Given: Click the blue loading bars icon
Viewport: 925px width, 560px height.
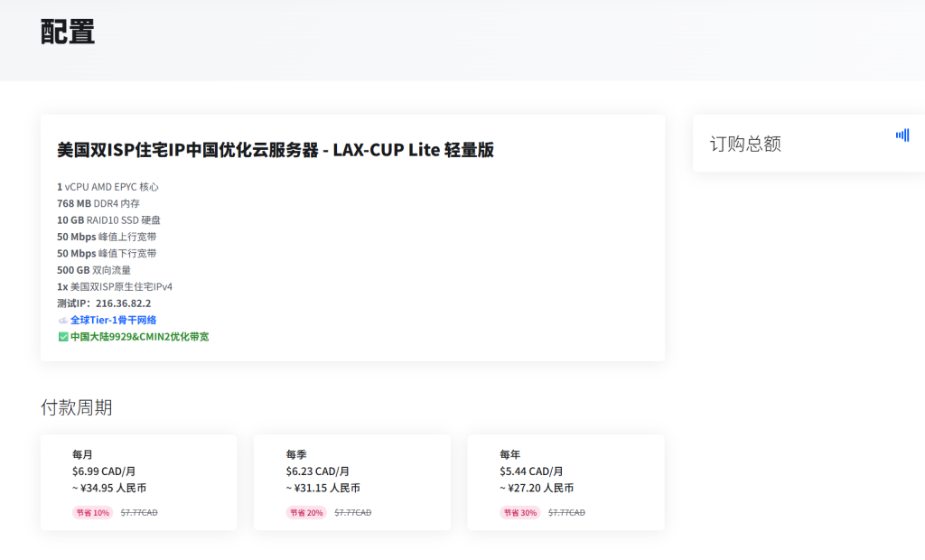Looking at the screenshot, I should click(x=902, y=135).
